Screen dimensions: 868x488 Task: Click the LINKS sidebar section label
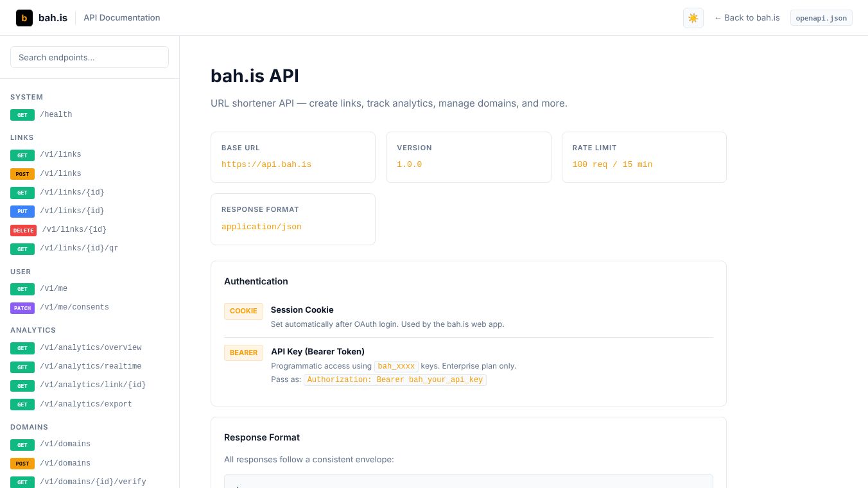[x=22, y=137]
